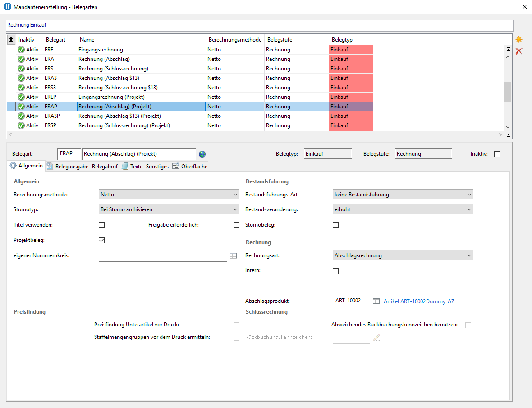Click the Belegart code field ERAP
The height and width of the screenshot is (408, 532).
coord(69,154)
